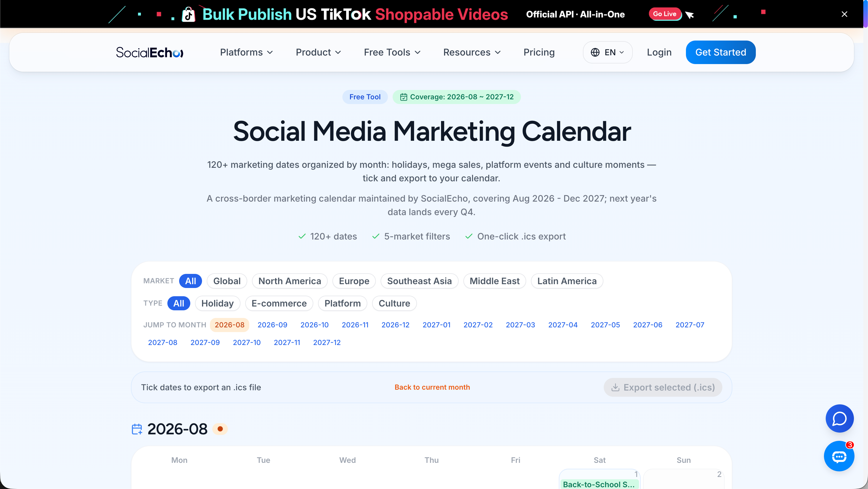Open the Pricing page
The width and height of the screenshot is (868, 489).
tap(539, 52)
